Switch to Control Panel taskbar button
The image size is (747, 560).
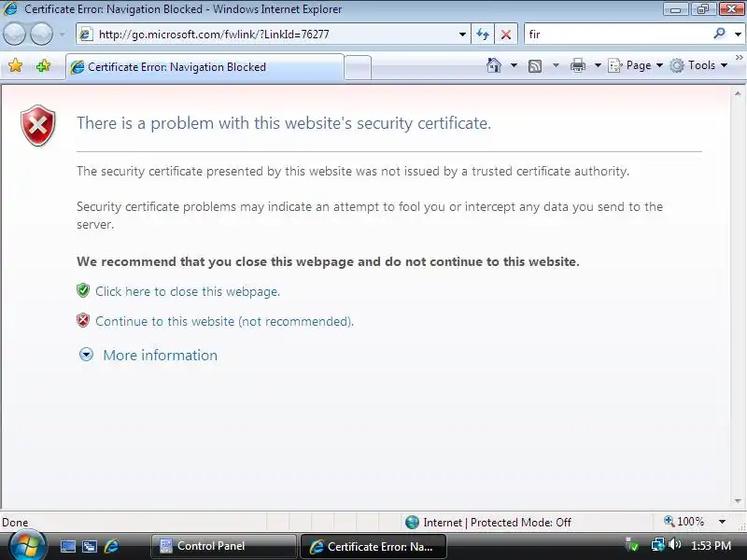(223, 546)
